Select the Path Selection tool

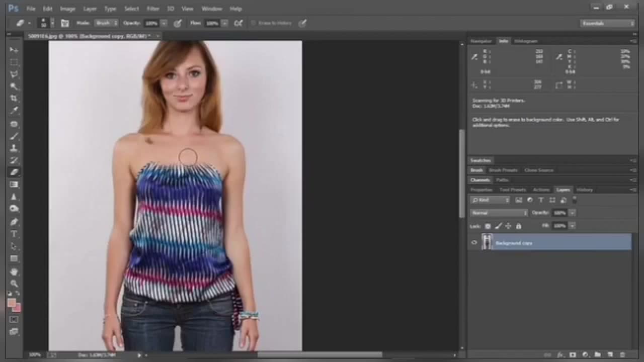tap(14, 246)
